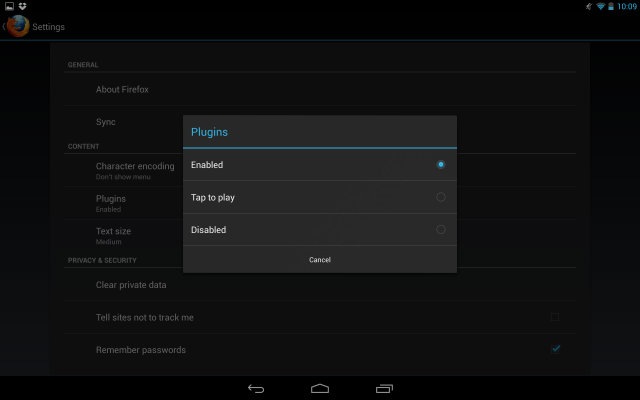Image resolution: width=640 pixels, height=400 pixels.
Task: Toggle Remember passwords checkbox
Action: (x=555, y=349)
